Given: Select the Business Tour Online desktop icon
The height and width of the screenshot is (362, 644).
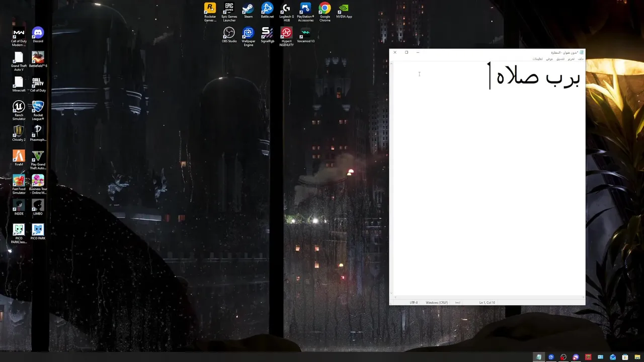Looking at the screenshot, I should coord(38,185).
